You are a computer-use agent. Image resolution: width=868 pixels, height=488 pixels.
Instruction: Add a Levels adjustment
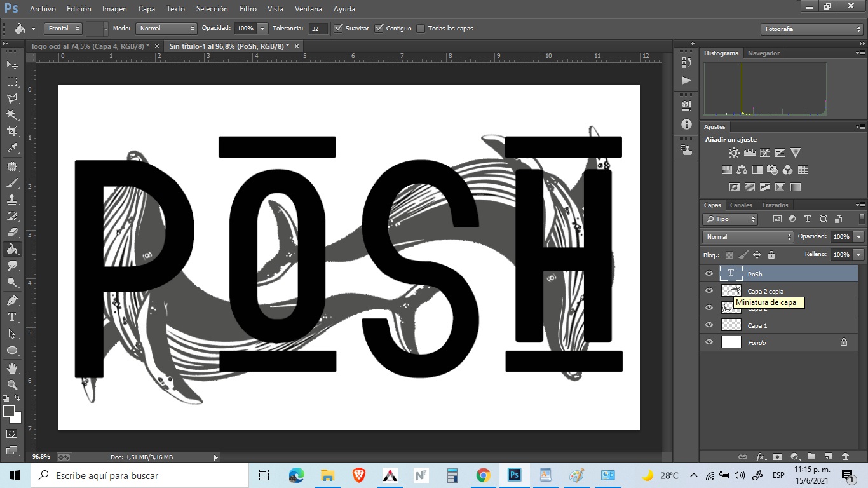pyautogui.click(x=749, y=153)
